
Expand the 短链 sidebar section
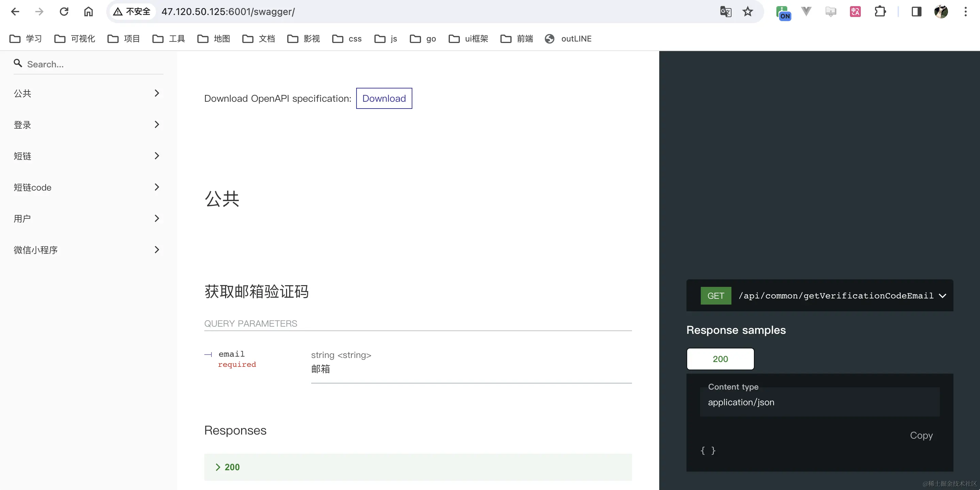pyautogui.click(x=88, y=156)
